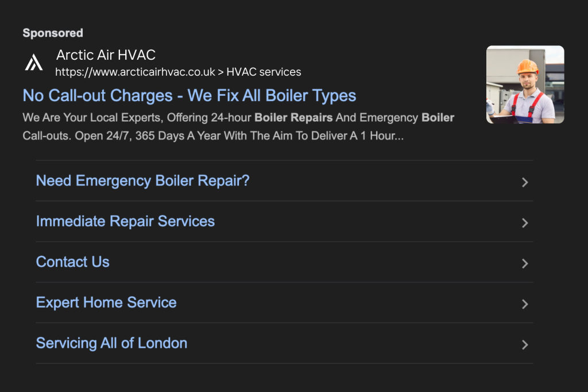Click 'We Are Your Local Experts' description text

[92, 118]
